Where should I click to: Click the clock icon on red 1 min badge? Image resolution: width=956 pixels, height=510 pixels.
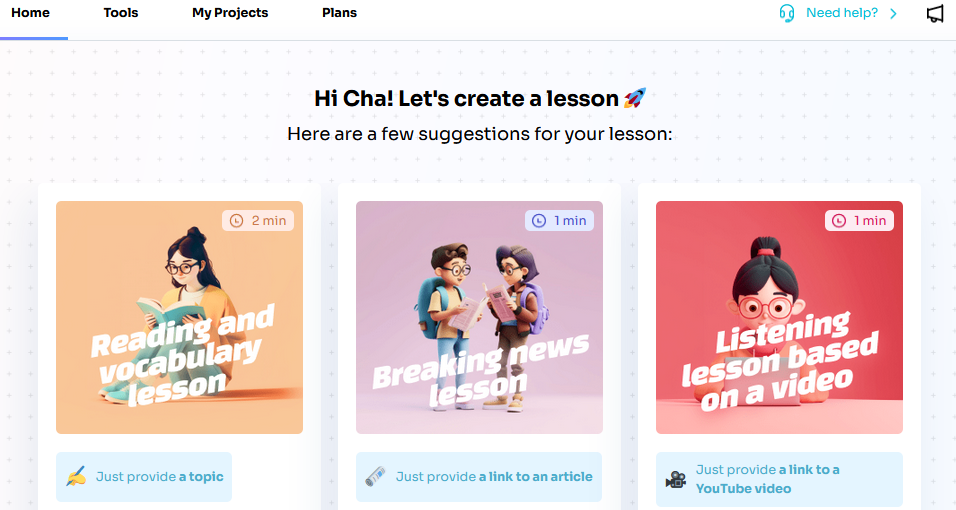(839, 221)
